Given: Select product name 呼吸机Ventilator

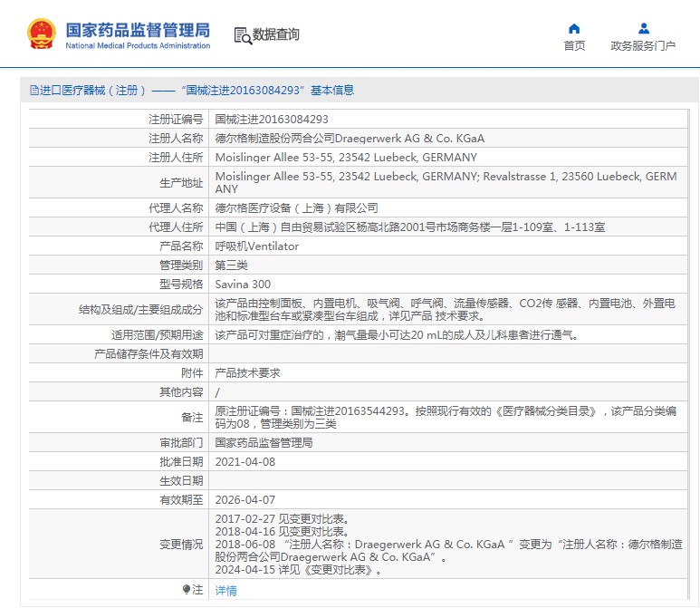Looking at the screenshot, I should (x=256, y=246).
